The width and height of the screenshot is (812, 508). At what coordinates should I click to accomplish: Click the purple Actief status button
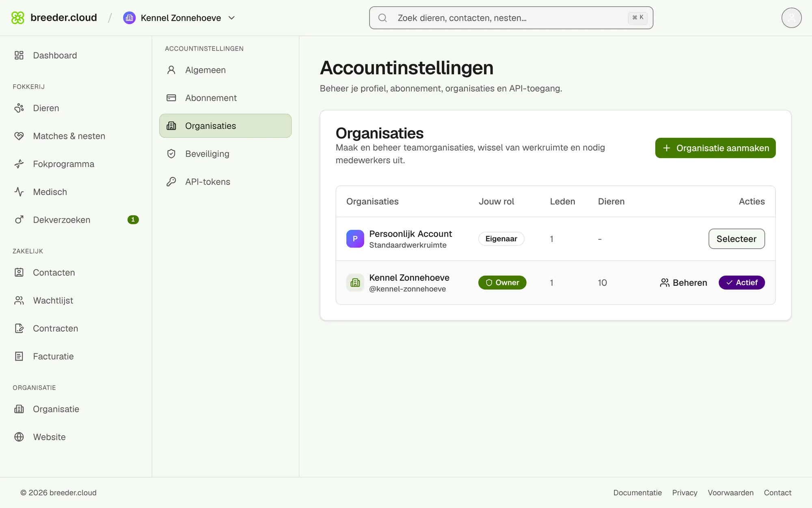point(742,283)
